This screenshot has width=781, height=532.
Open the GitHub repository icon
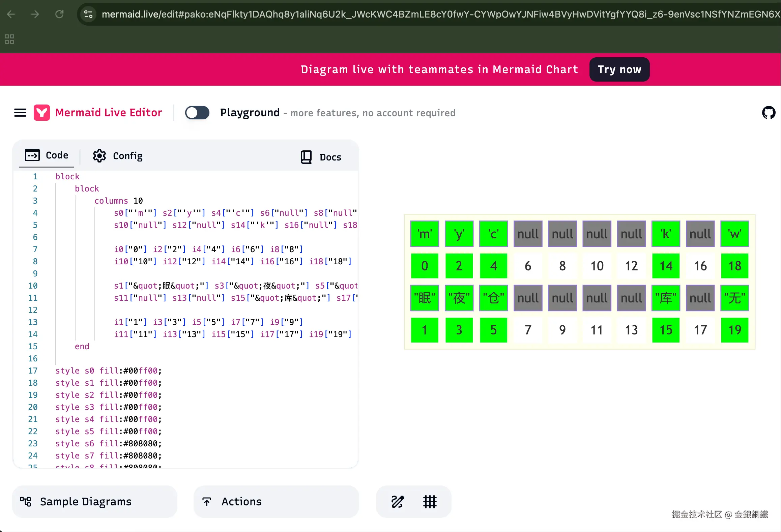[769, 113]
